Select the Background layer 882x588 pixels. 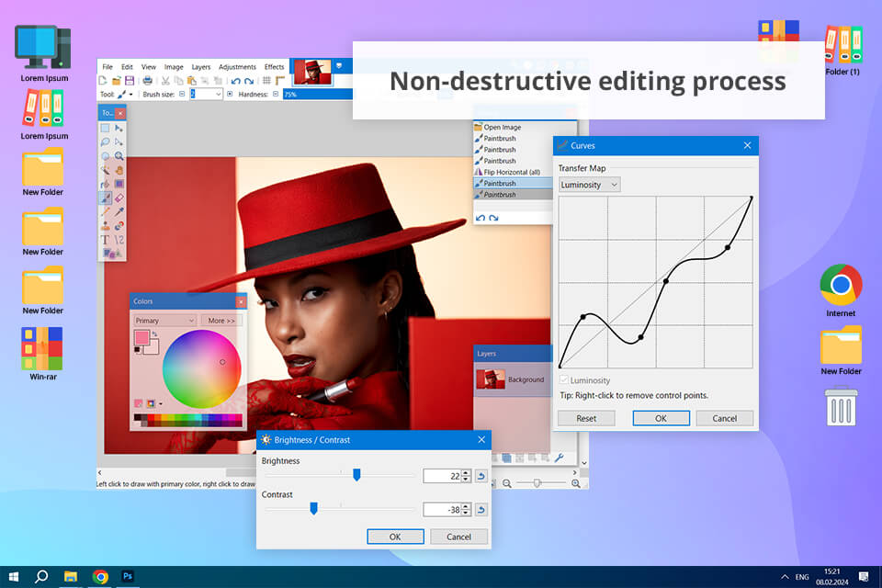click(x=513, y=379)
